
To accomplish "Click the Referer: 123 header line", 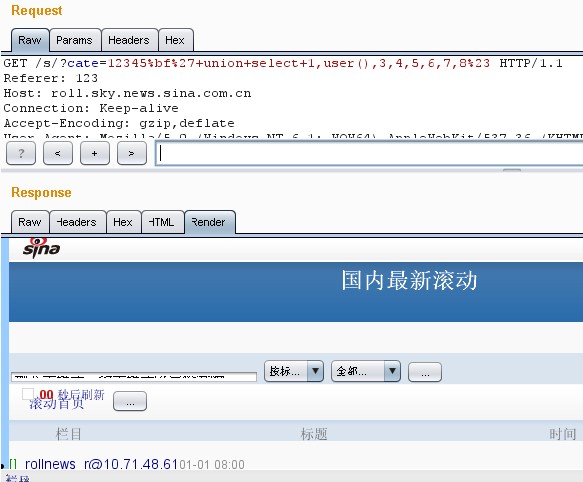I will (x=51, y=78).
